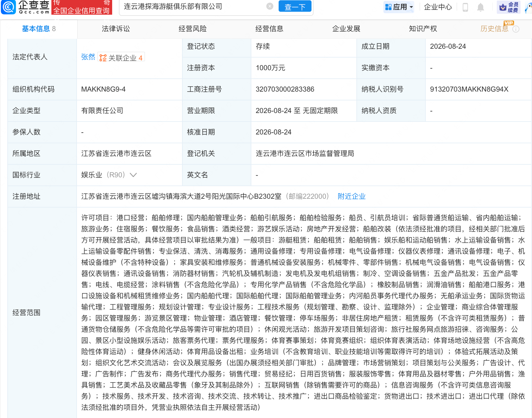Viewport: 532px width, 418px height.
Task: Select registration status 存续
Action: pyautogui.click(x=263, y=46)
